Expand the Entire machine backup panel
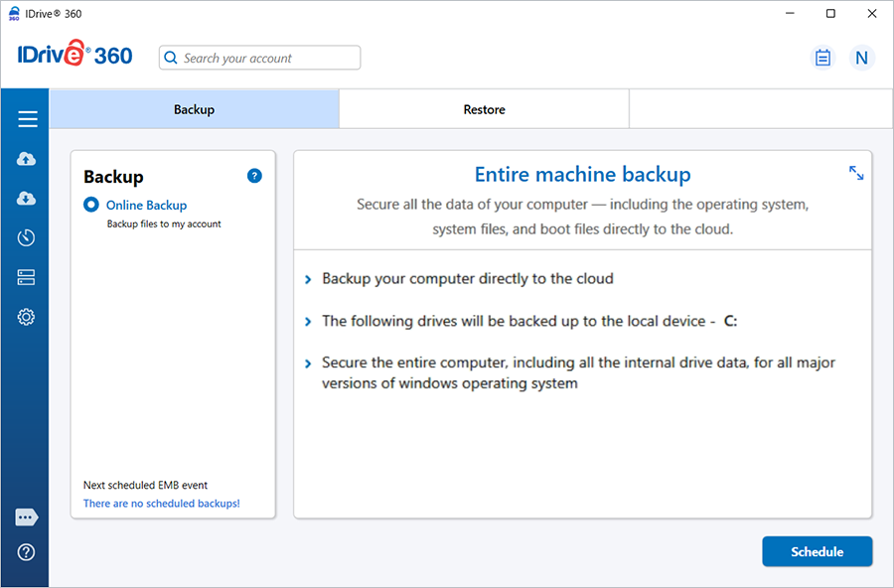The height and width of the screenshot is (588, 894). (x=856, y=173)
